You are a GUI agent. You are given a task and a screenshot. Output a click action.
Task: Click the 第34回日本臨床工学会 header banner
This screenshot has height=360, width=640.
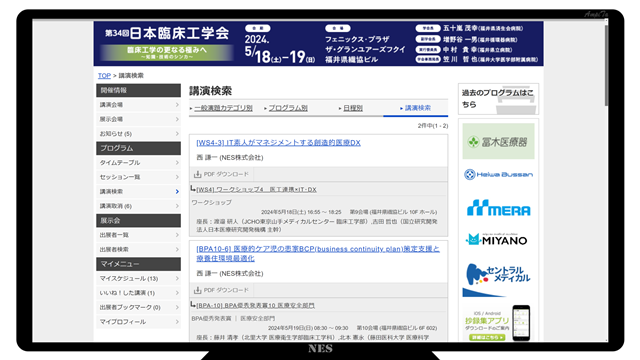[x=318, y=44]
